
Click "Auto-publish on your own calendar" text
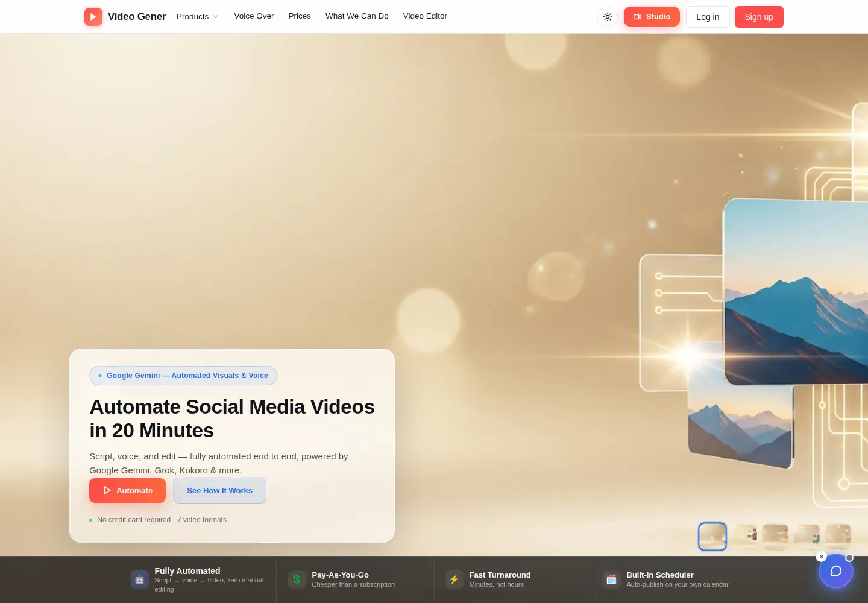tap(678, 584)
